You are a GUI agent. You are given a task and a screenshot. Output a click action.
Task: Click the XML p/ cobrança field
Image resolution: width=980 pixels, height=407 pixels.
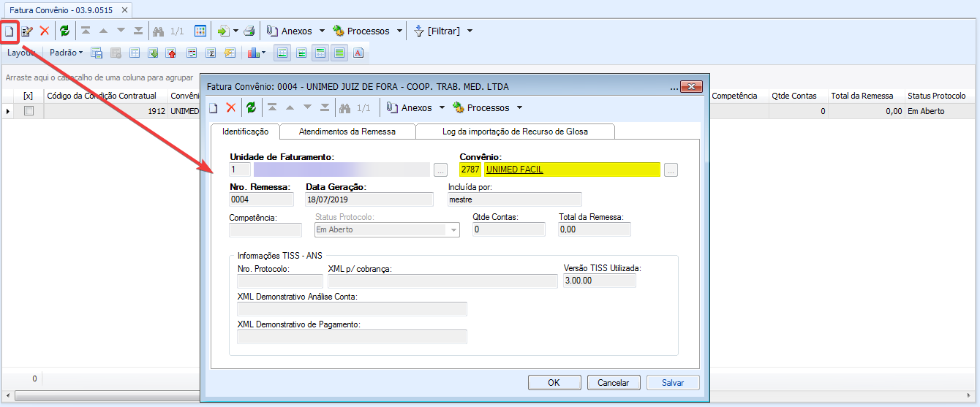point(442,281)
